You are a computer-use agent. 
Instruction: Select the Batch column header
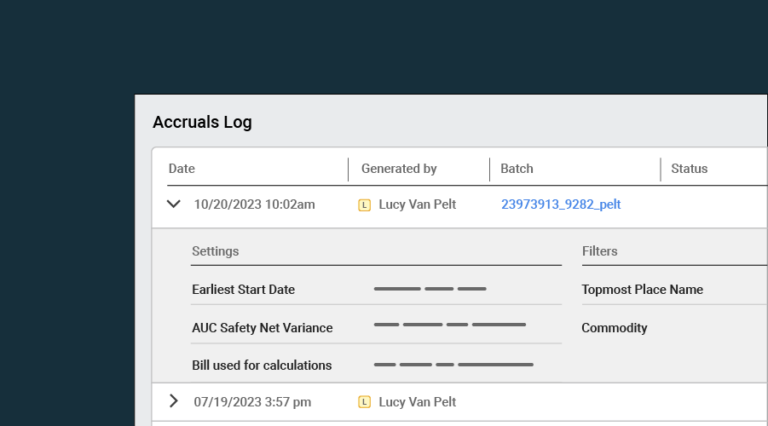517,169
